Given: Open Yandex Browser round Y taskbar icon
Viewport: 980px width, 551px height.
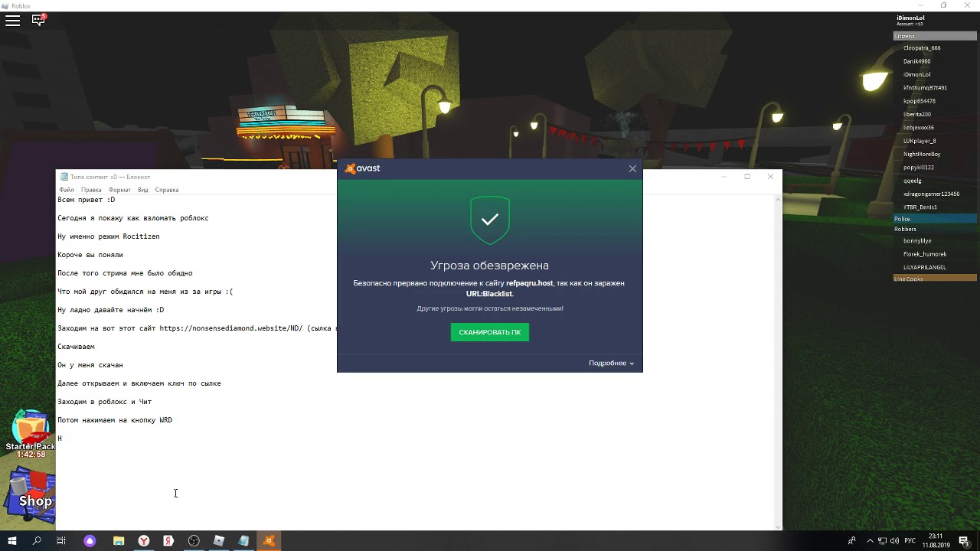Looking at the screenshot, I should point(143,541).
